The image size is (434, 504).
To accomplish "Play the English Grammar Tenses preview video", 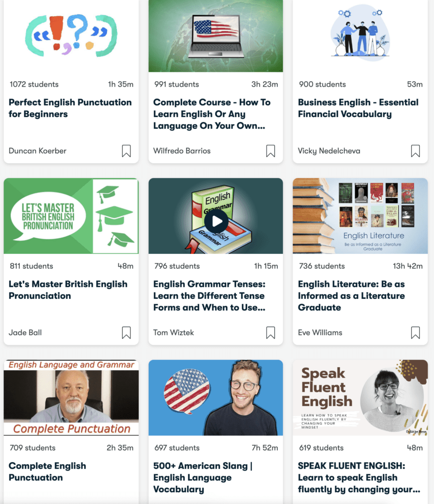I will coord(216,221).
